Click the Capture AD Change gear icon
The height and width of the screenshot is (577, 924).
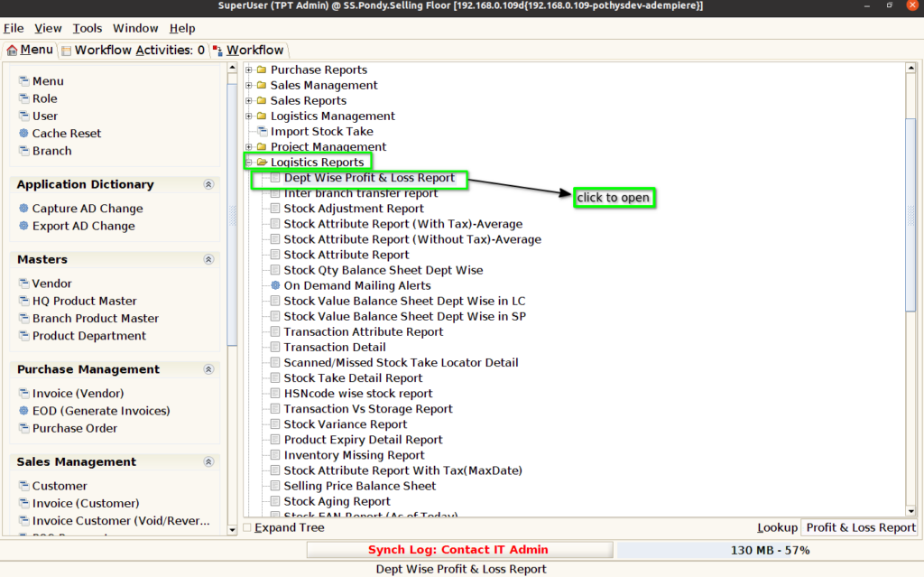[x=23, y=208]
